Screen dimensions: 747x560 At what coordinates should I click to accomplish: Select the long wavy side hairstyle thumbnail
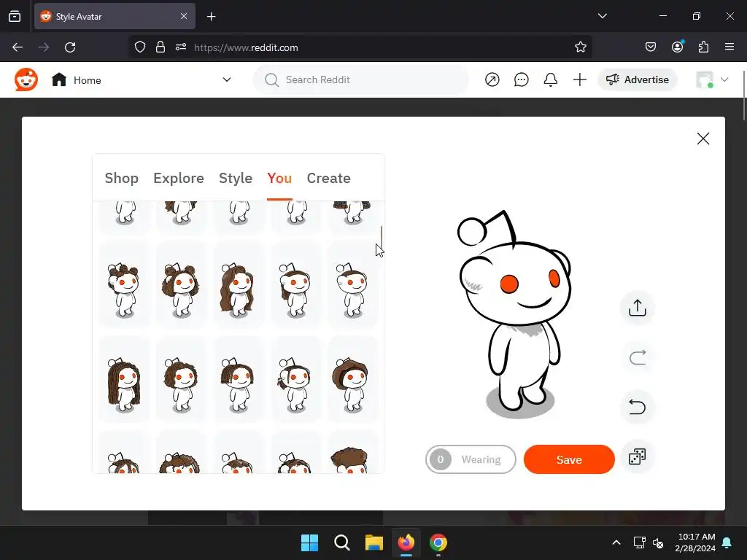point(239,285)
